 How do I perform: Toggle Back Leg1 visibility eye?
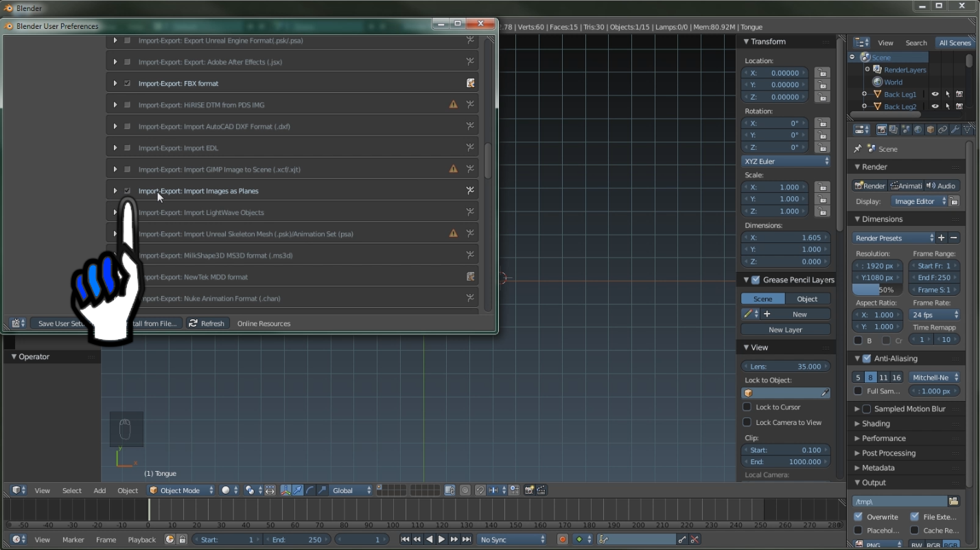(935, 94)
